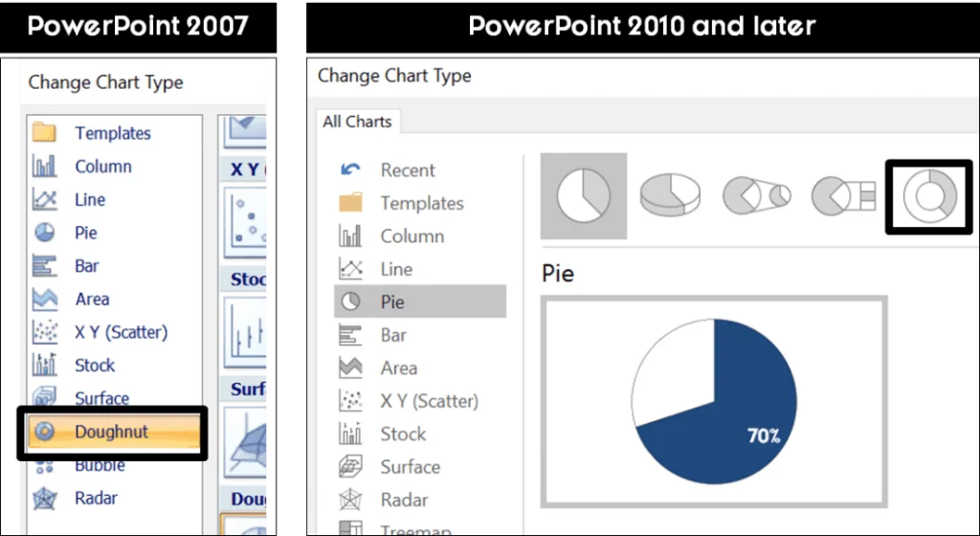Screen dimensions: 980x536
Task: Click the Line chart icon in 2010 dialog
Action: click(x=350, y=269)
